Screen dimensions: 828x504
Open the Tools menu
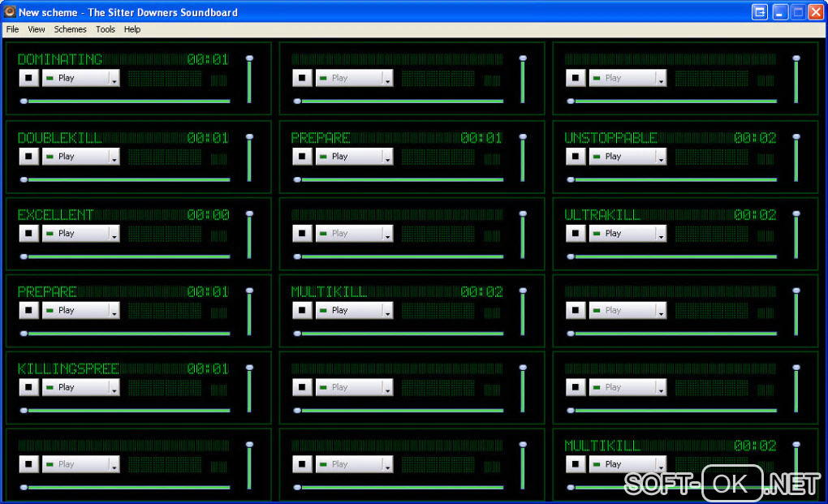click(105, 29)
